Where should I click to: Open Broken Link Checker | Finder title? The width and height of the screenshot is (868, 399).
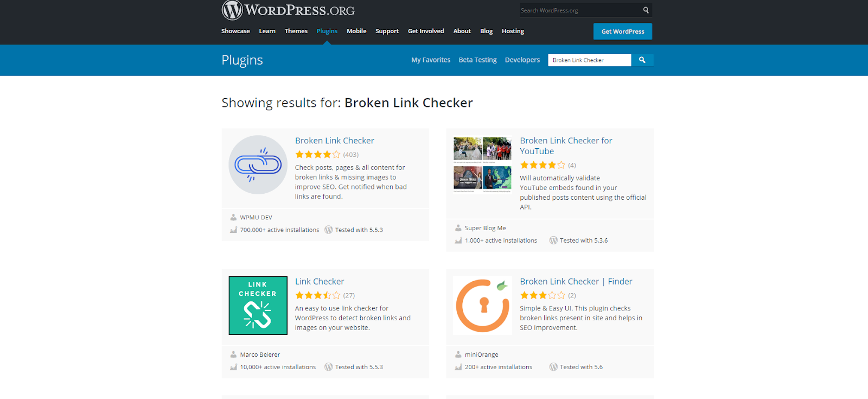pyautogui.click(x=576, y=282)
